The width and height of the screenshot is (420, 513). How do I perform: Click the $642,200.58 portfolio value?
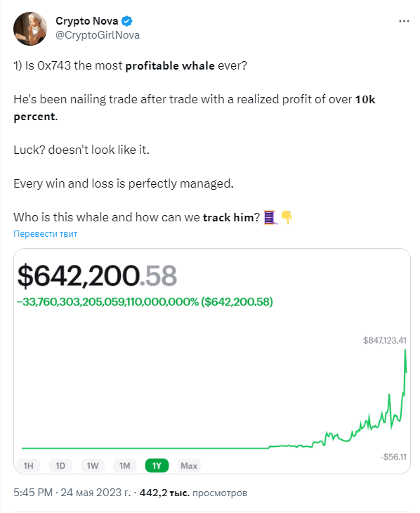point(97,275)
